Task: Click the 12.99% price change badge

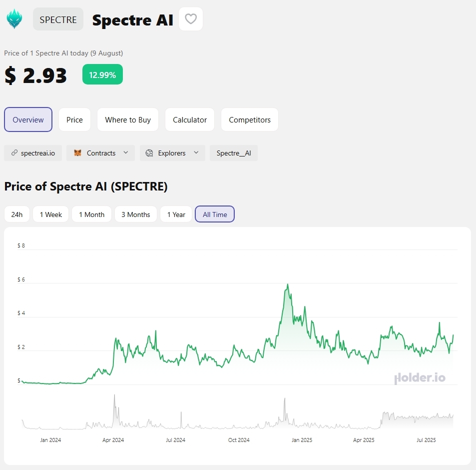Action: tap(102, 74)
